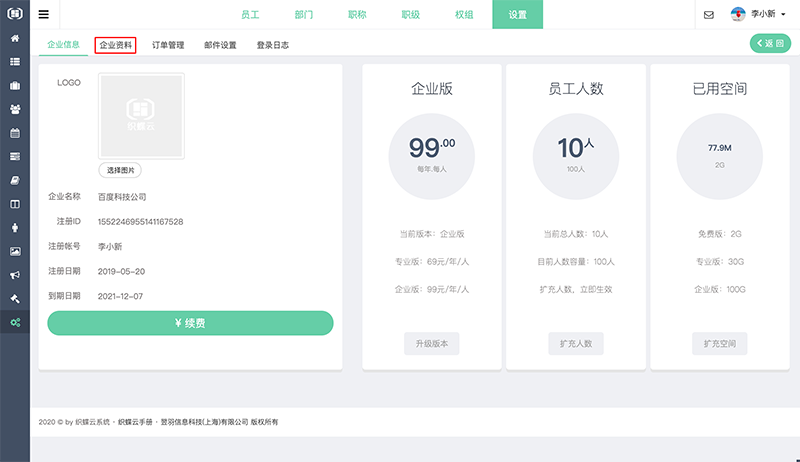Click the 员工人数 card heading
The width and height of the screenshot is (800, 462).
pos(576,89)
